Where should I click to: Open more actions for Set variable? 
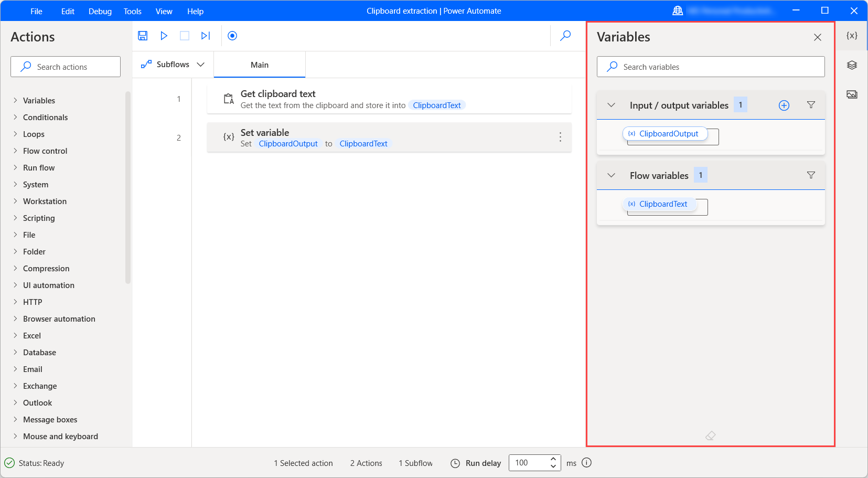coord(560,137)
